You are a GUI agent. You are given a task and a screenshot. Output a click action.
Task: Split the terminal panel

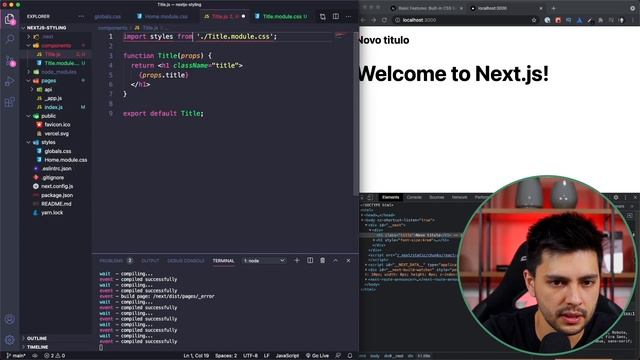pos(310,260)
